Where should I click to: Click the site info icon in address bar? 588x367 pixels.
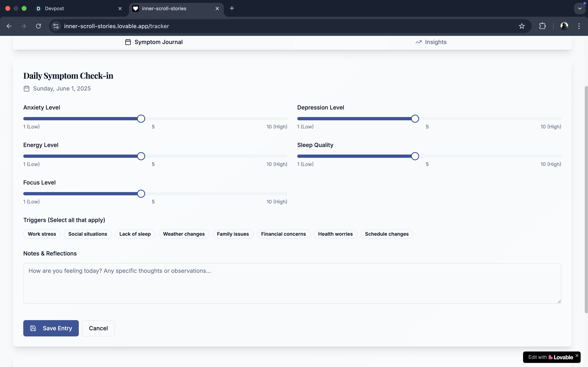coord(56,26)
